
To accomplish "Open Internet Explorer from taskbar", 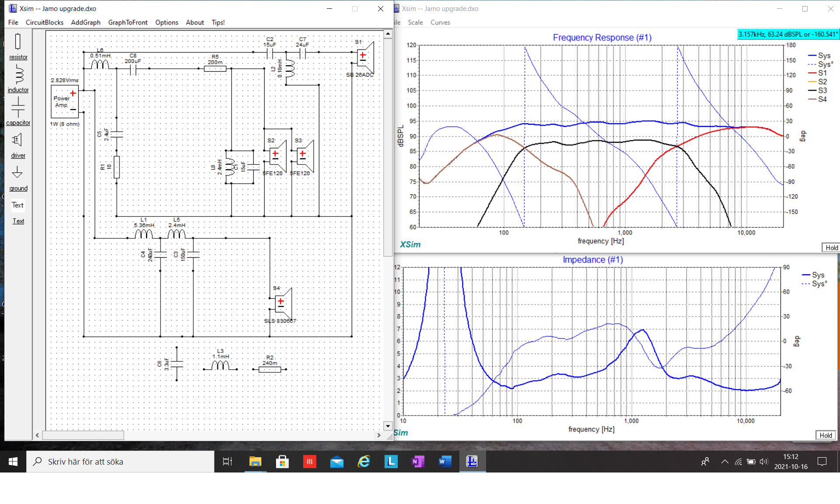I will [364, 462].
